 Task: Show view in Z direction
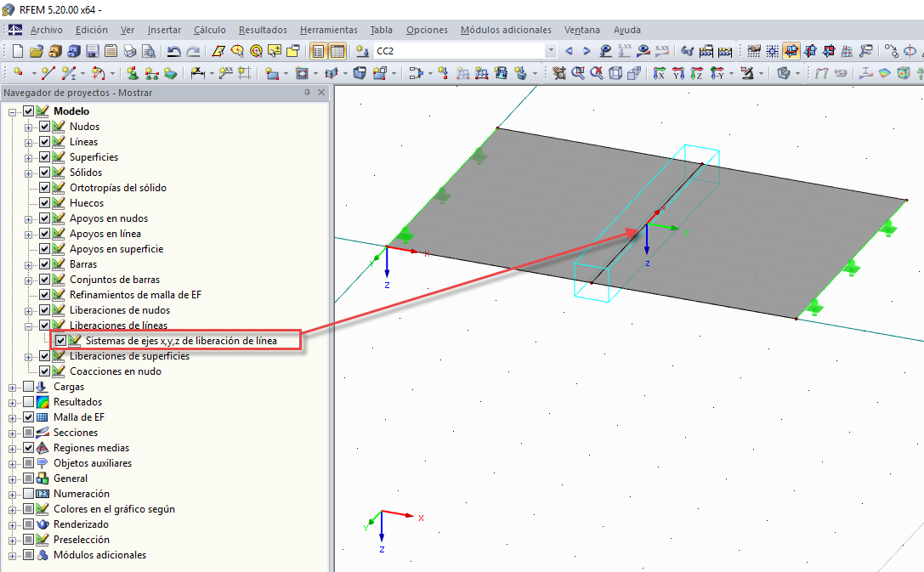click(696, 73)
